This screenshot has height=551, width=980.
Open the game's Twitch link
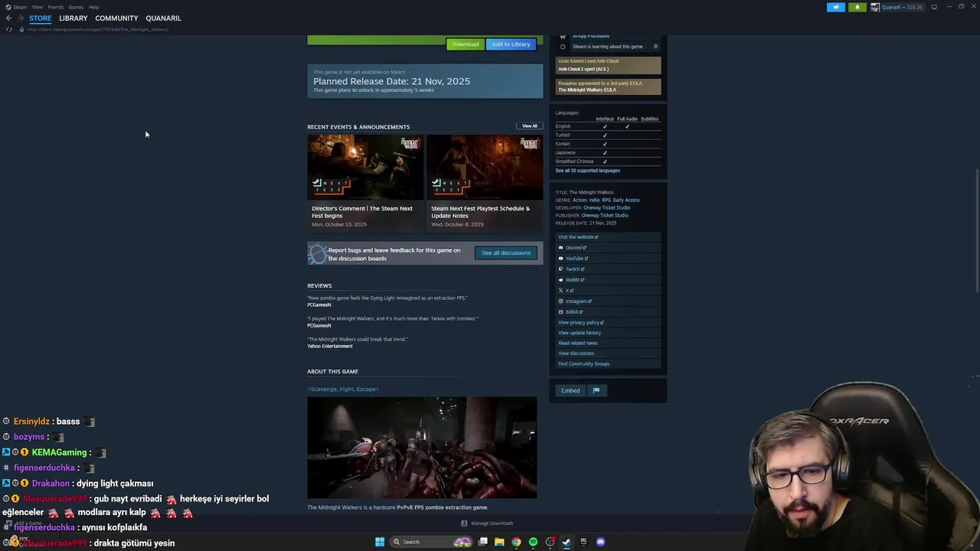tap(608, 269)
